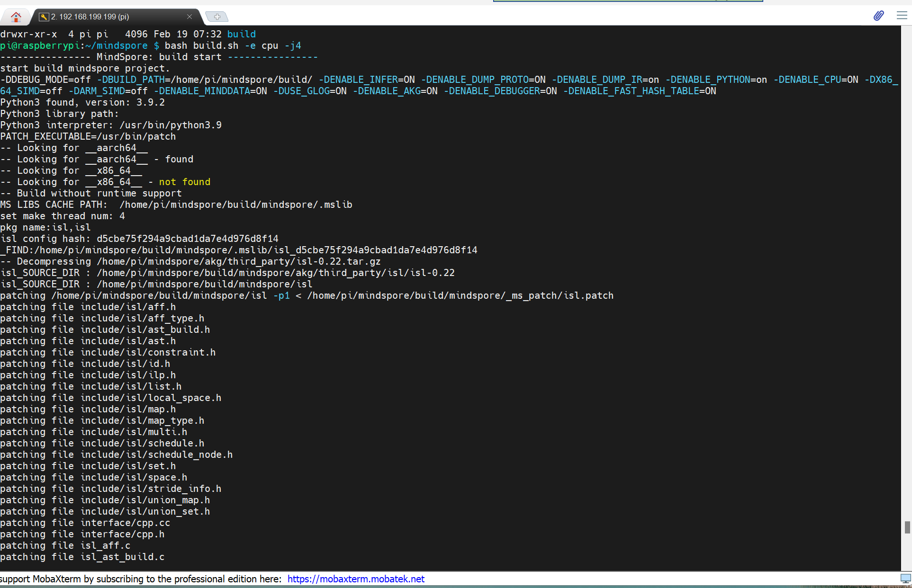The width and height of the screenshot is (912, 588).
Task: Click the /usr/bin/python3.9 interpreter path
Action: (x=171, y=125)
